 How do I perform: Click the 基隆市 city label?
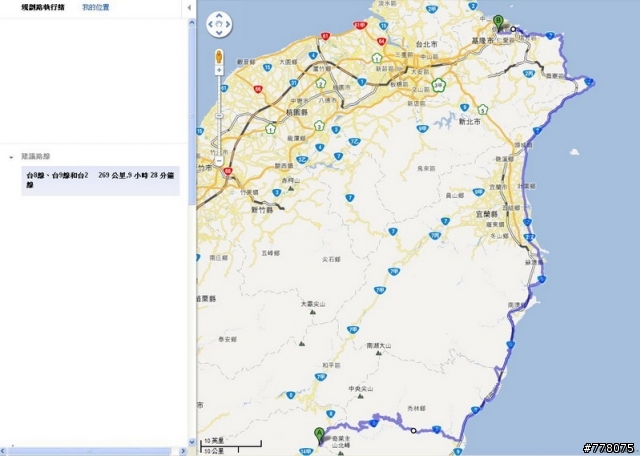[x=482, y=41]
